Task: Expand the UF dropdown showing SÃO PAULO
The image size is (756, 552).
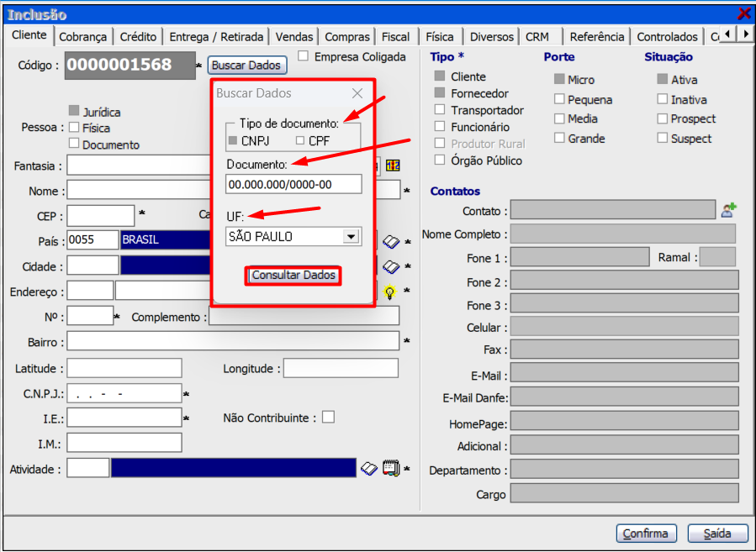Action: point(351,237)
